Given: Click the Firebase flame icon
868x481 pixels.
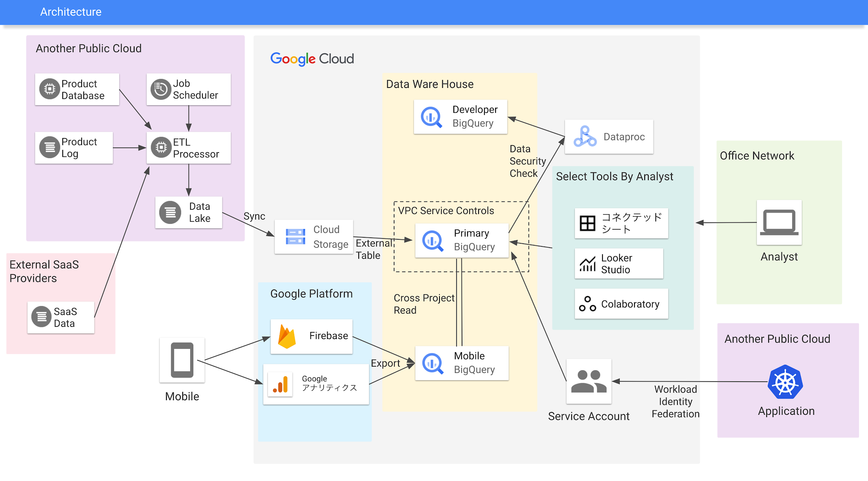Looking at the screenshot, I should pyautogui.click(x=287, y=336).
